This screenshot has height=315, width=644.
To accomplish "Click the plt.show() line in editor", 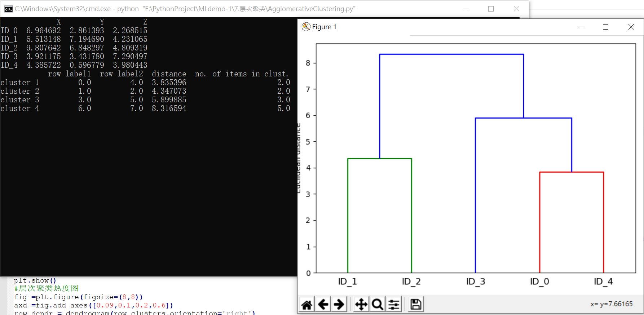I will (35, 280).
